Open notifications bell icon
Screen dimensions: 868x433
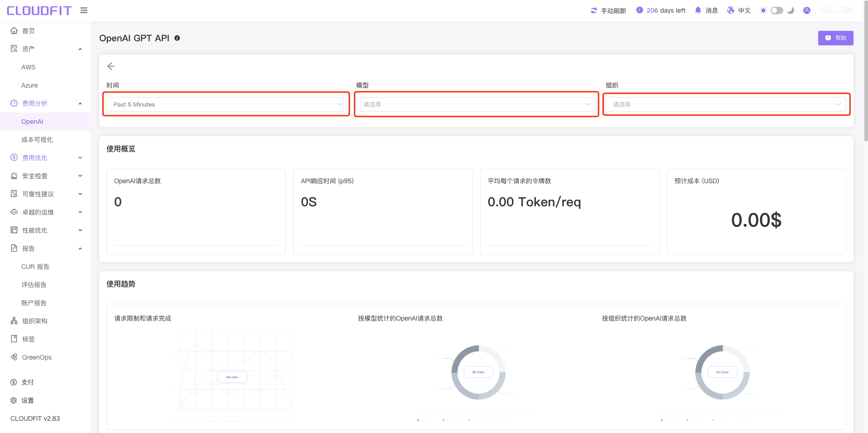[698, 10]
